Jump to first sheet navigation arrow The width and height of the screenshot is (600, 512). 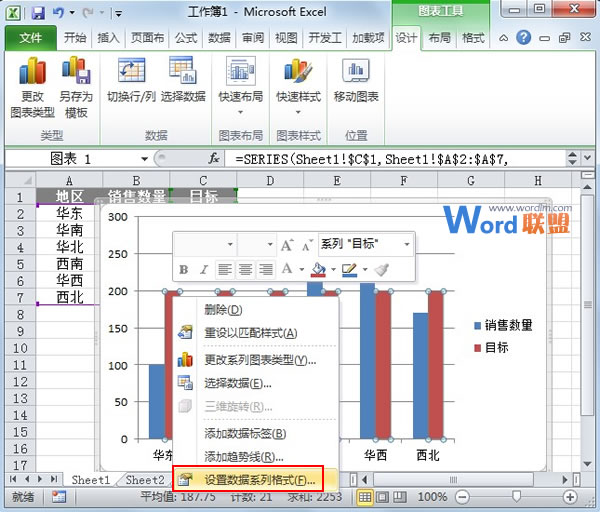tap(13, 479)
